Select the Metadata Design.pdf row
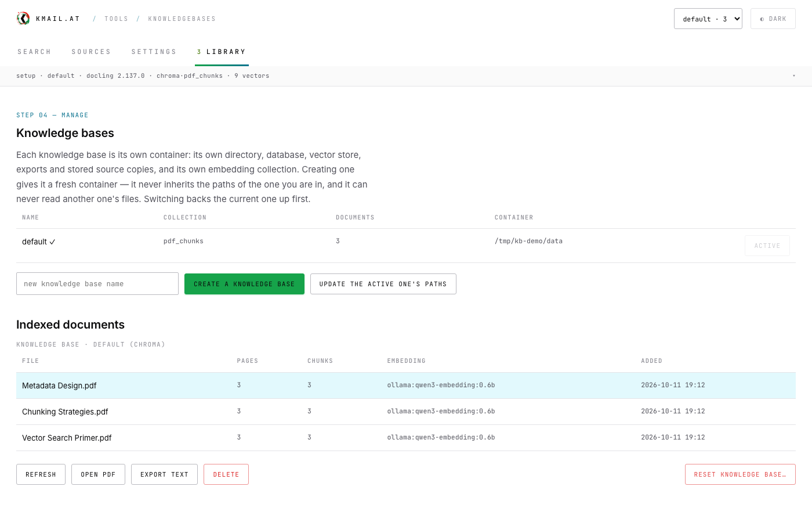The height and width of the screenshot is (508, 812). pos(406,385)
